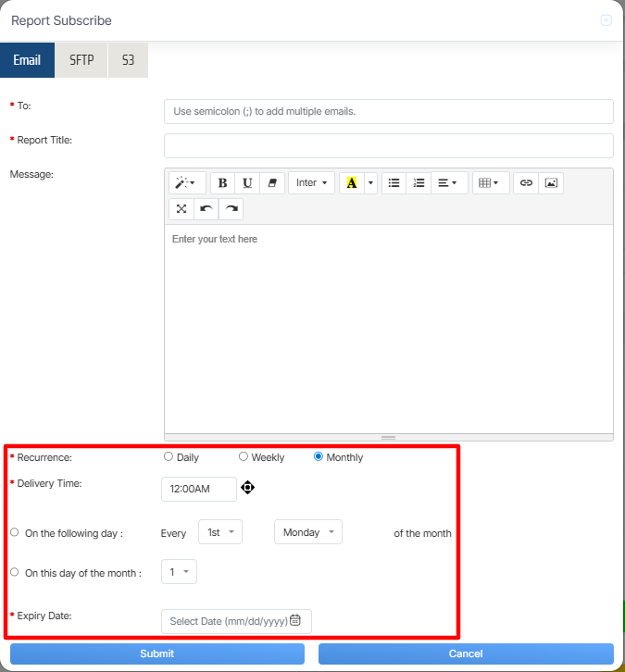This screenshot has width=625, height=672.
Task: Switch to the S3 tab
Action: pyautogui.click(x=128, y=60)
